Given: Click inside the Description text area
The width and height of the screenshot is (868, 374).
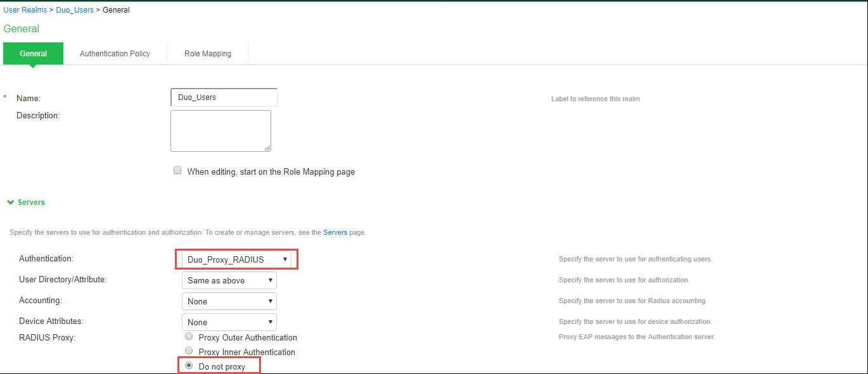Looking at the screenshot, I should click(x=220, y=130).
